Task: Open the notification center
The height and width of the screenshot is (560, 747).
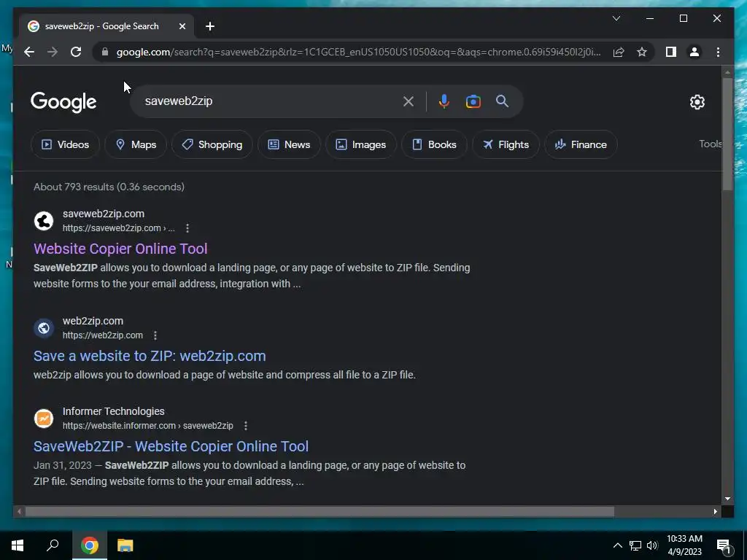Action: click(x=724, y=545)
